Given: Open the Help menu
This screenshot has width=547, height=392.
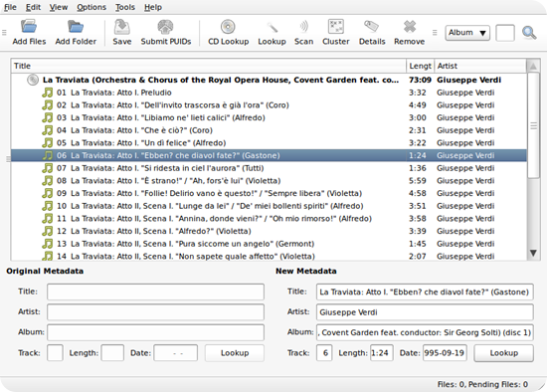Looking at the screenshot, I should pyautogui.click(x=153, y=7).
